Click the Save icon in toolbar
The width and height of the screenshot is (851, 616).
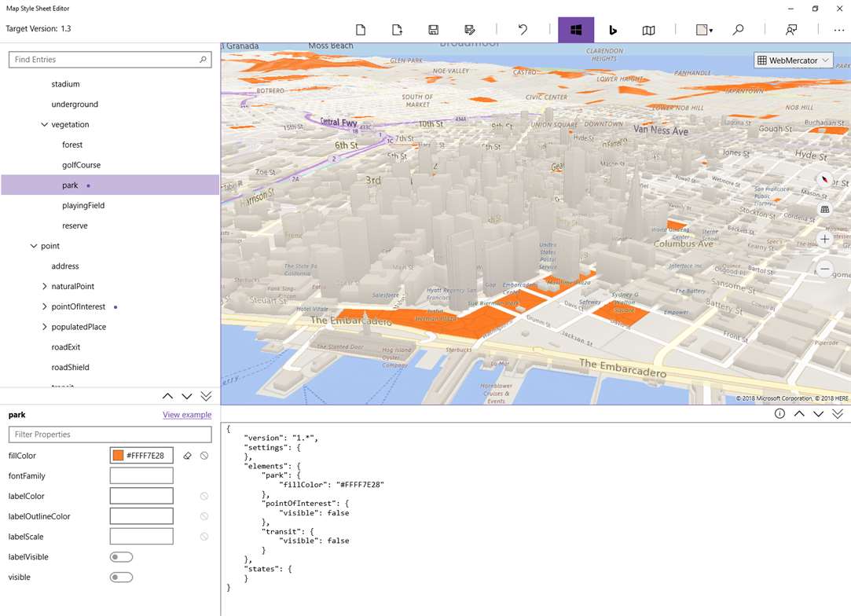[433, 30]
